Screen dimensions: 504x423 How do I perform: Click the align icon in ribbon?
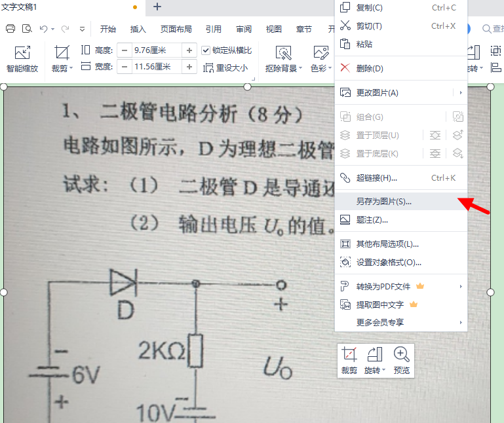tap(495, 67)
